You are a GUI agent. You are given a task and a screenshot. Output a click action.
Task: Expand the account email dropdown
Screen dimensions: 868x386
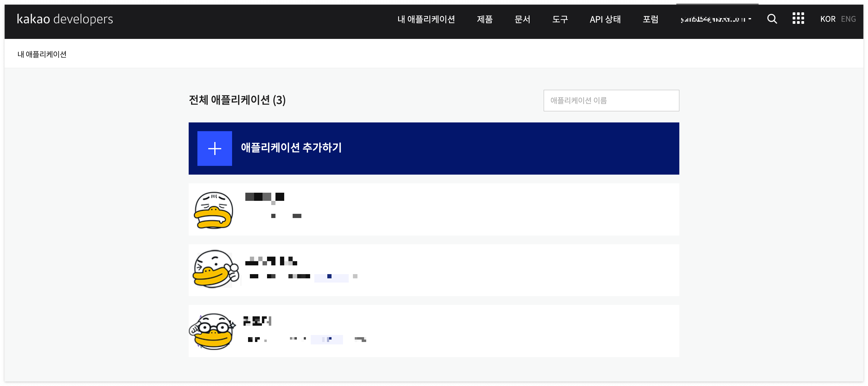point(716,19)
